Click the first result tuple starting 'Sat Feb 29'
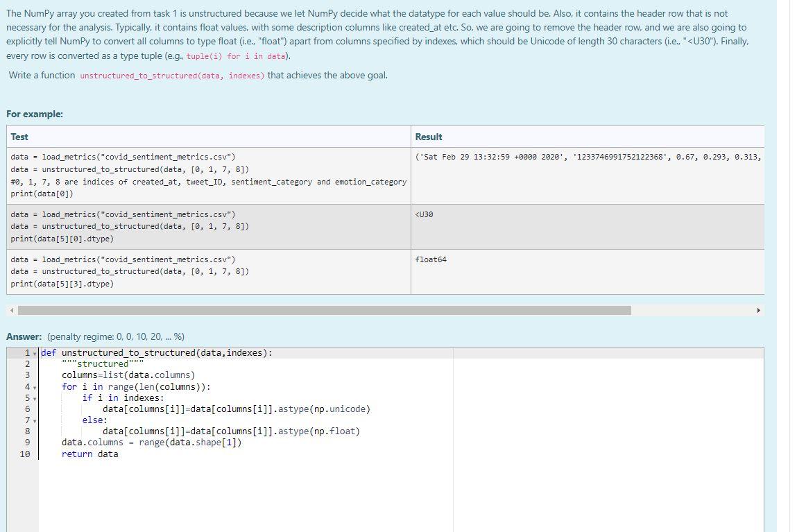 coord(588,157)
